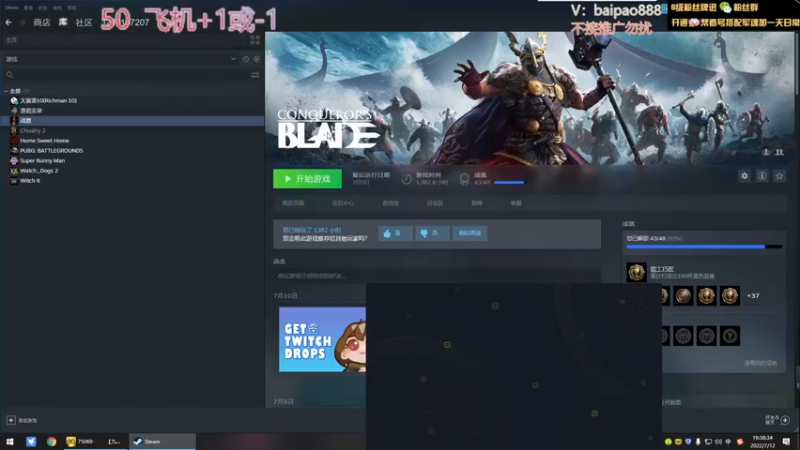Click the last unlocked achievement badge
Image resolution: width=800 pixels, height=450 pixels.
(x=730, y=296)
